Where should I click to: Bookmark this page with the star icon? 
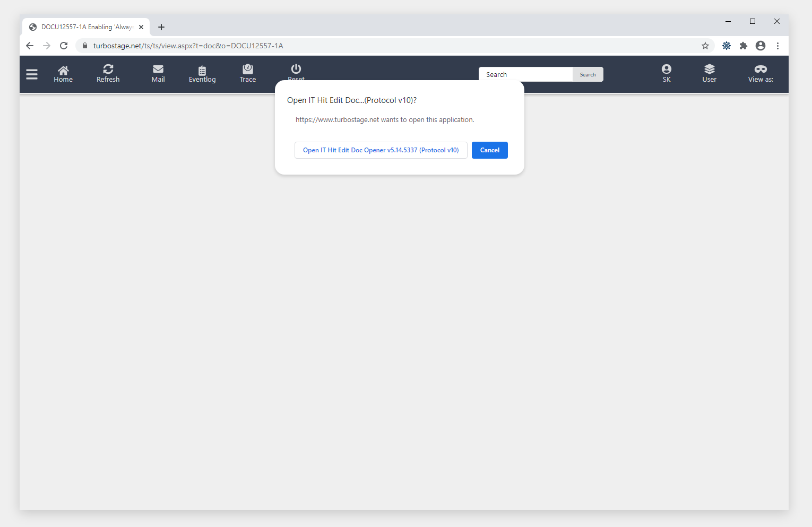tap(705, 46)
